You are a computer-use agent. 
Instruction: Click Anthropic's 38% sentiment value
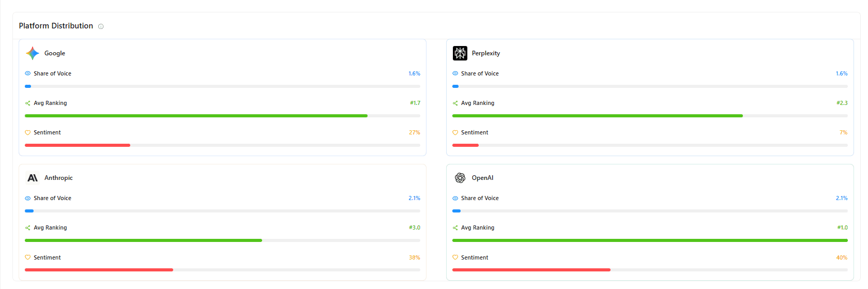tap(415, 257)
